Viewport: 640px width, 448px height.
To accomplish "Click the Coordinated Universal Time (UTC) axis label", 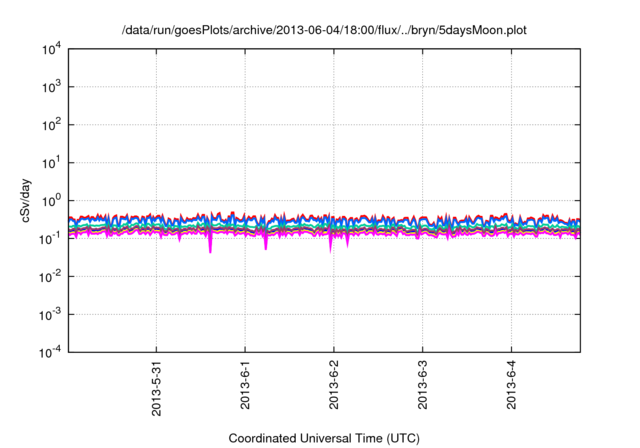I will 324,438.
